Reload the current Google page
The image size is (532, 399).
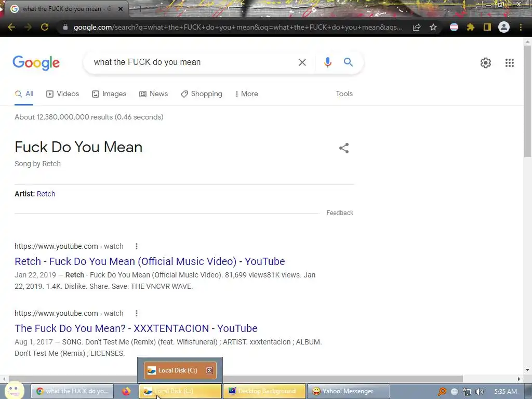(x=45, y=27)
